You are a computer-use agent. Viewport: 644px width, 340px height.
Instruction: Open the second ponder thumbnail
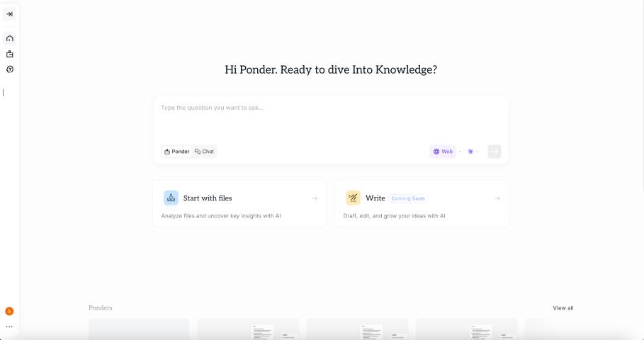248,329
